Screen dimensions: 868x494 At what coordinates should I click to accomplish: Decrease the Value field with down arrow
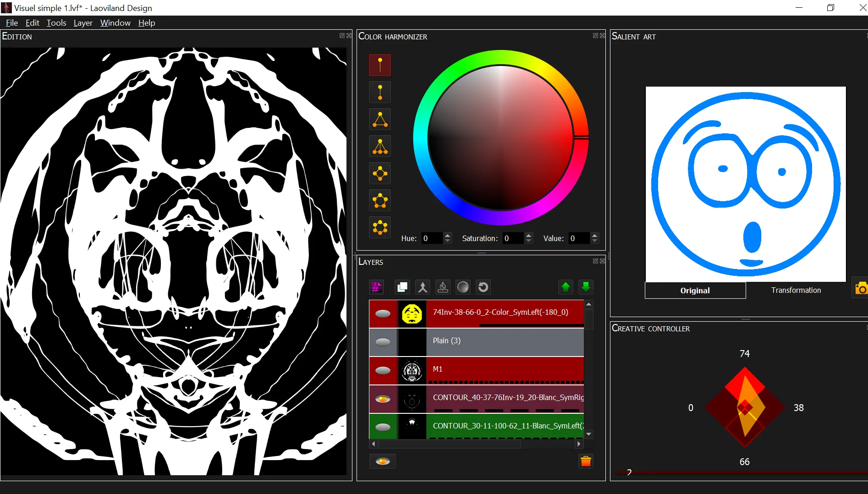tap(594, 241)
